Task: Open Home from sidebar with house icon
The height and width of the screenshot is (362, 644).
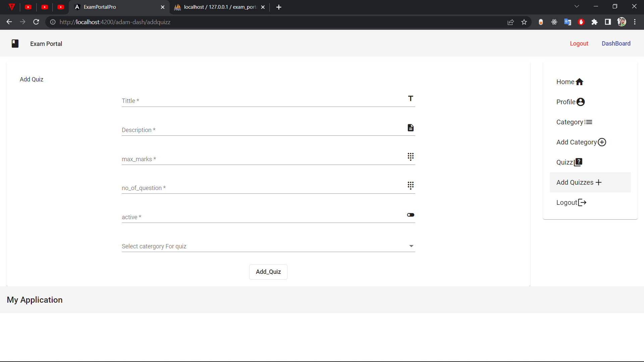Action: point(570,82)
